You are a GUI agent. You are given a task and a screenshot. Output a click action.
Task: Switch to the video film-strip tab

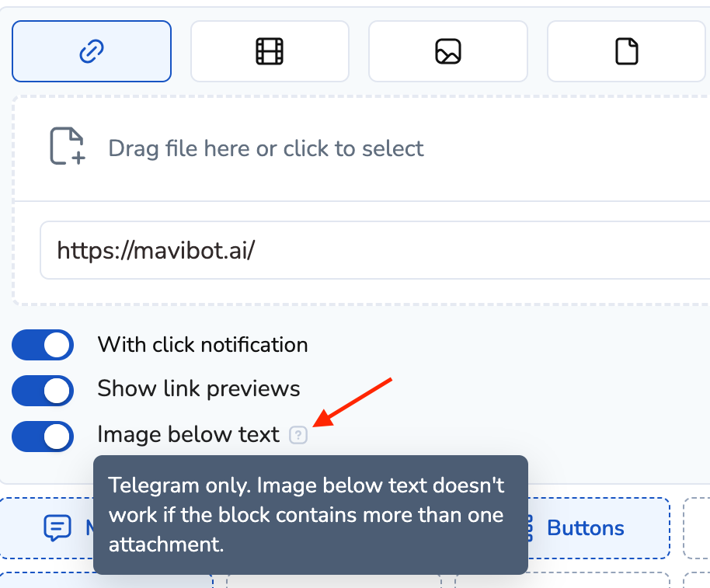click(270, 51)
